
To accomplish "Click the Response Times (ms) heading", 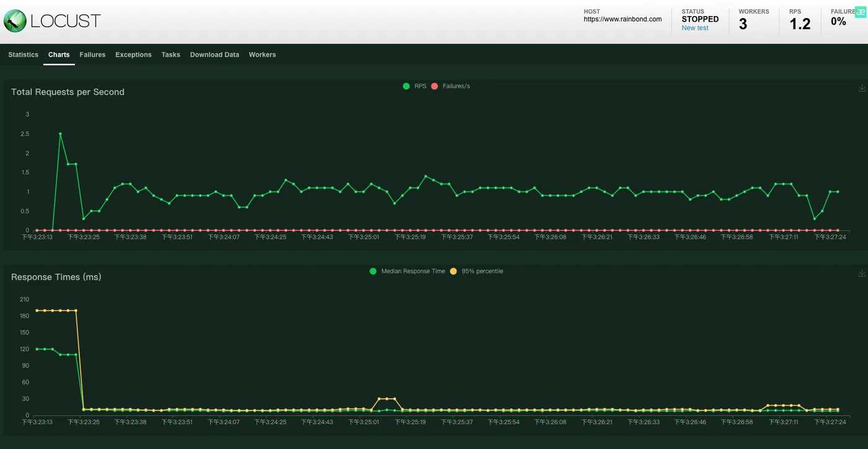I will point(56,277).
